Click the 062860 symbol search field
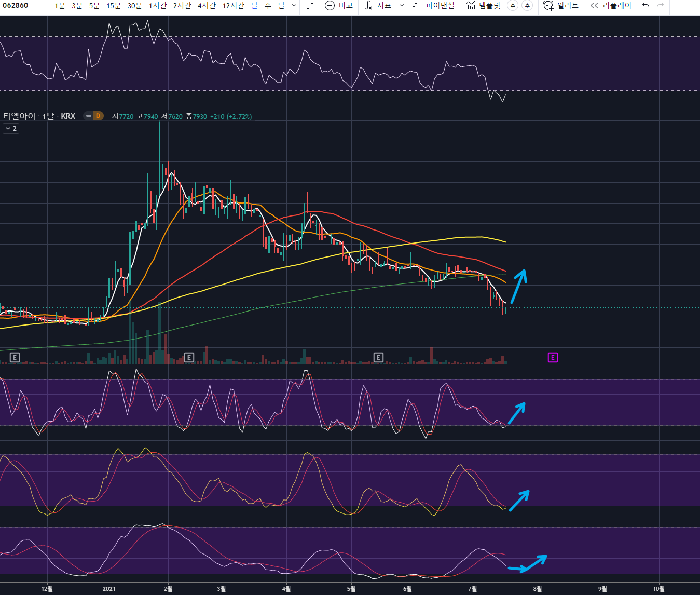Viewport: 700px width, 595px height. [24, 6]
